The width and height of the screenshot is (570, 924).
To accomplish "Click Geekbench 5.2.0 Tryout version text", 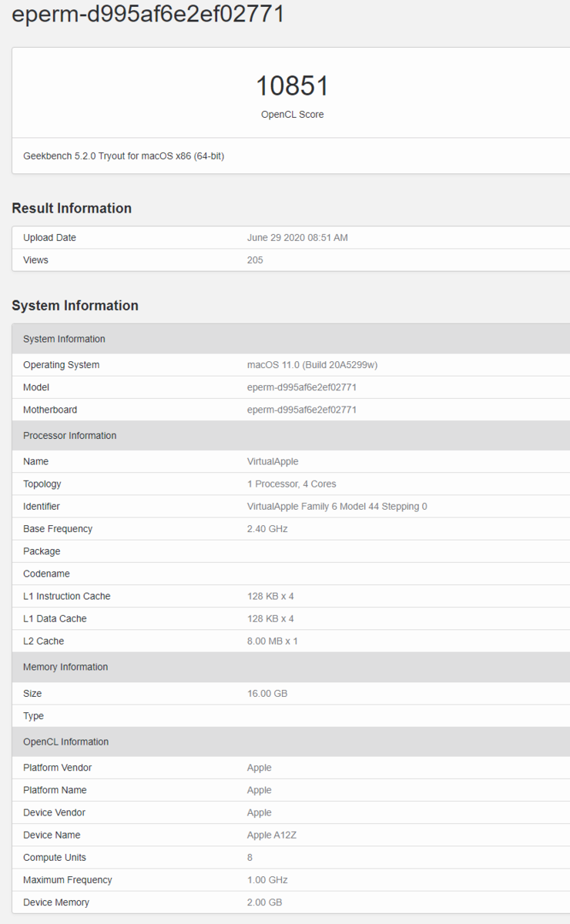I will tap(123, 156).
